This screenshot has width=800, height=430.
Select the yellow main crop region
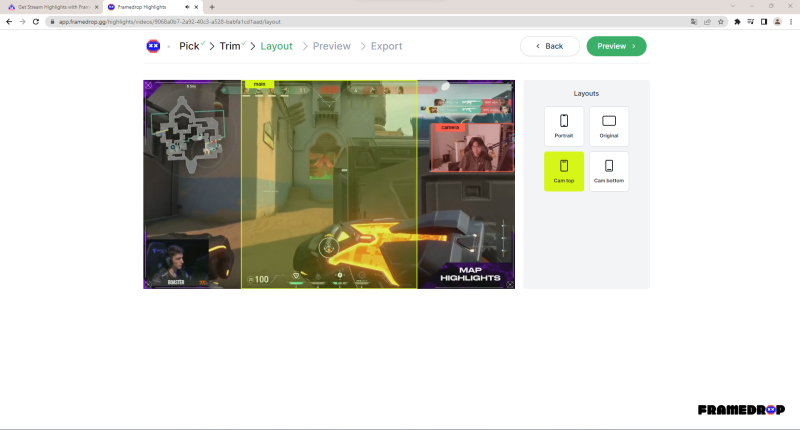coord(329,184)
